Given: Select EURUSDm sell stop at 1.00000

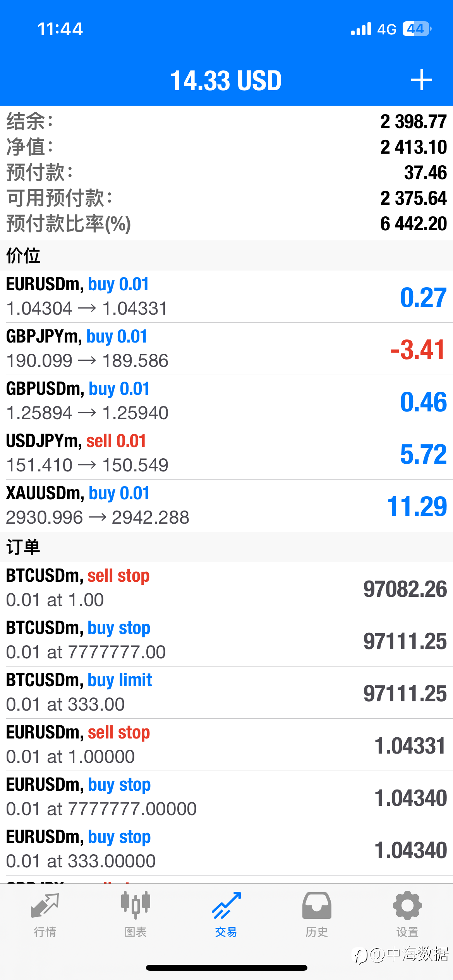Looking at the screenshot, I should pos(226,745).
